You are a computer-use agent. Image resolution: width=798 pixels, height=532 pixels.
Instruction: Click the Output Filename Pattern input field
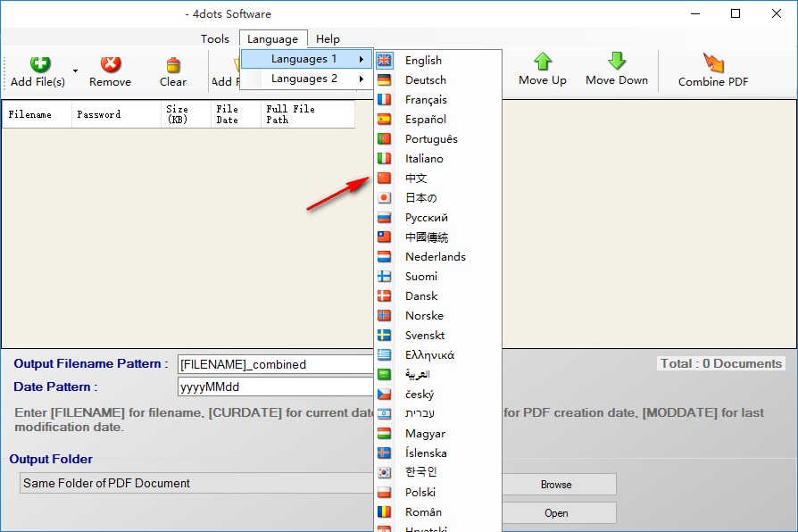(x=277, y=364)
